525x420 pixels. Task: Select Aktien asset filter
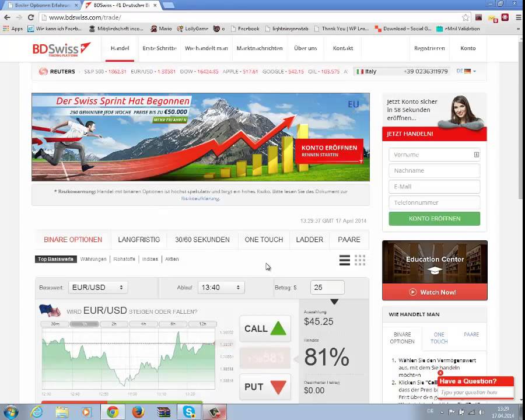(171, 259)
